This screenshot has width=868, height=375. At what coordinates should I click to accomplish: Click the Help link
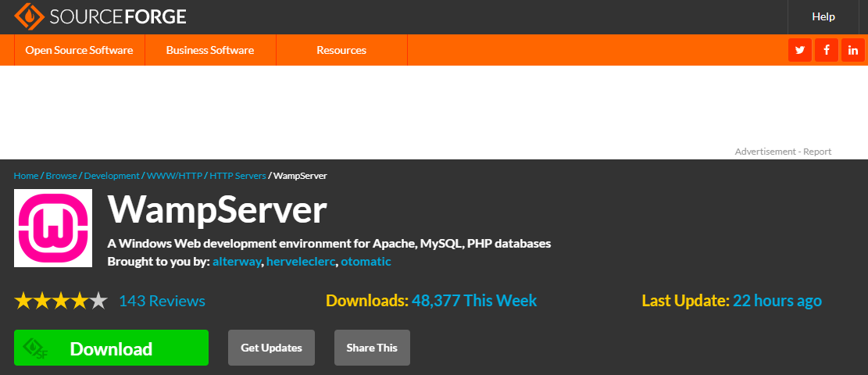(823, 16)
